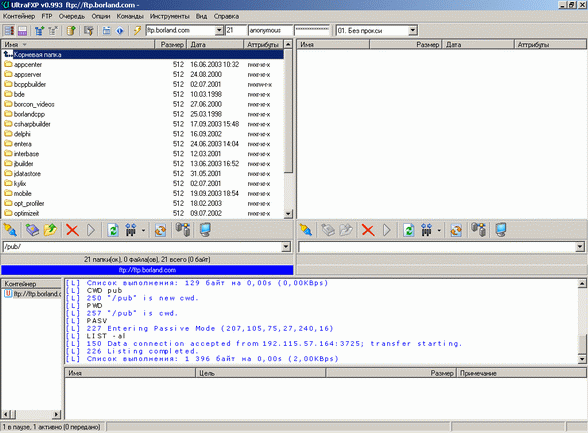Open the bookmarks book icon in left pane

tap(32, 230)
